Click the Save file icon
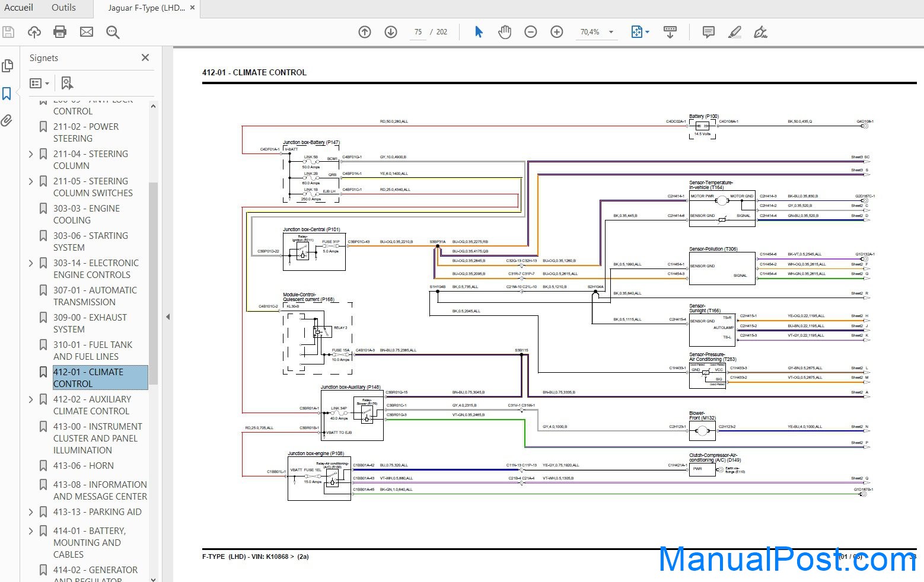Screen dimensions: 924x582 (x=8, y=32)
